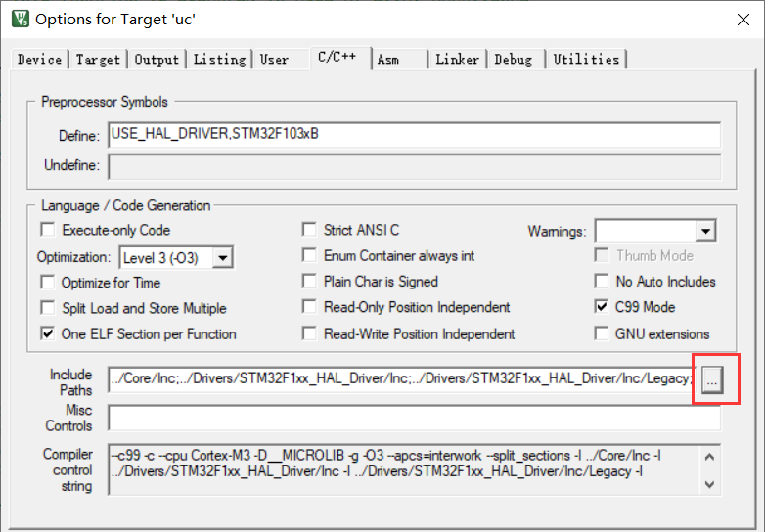Click the Undefine input field

(x=414, y=167)
